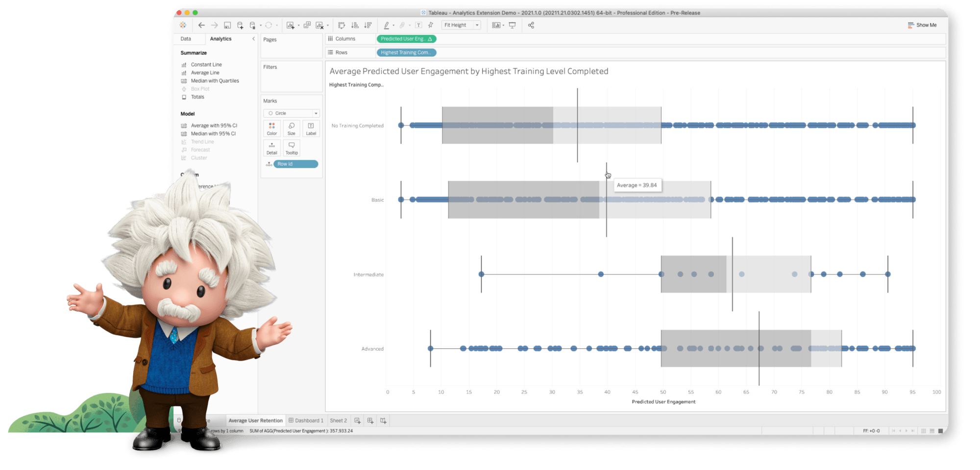
Task: Show mark labels T icon
Action: (x=418, y=25)
